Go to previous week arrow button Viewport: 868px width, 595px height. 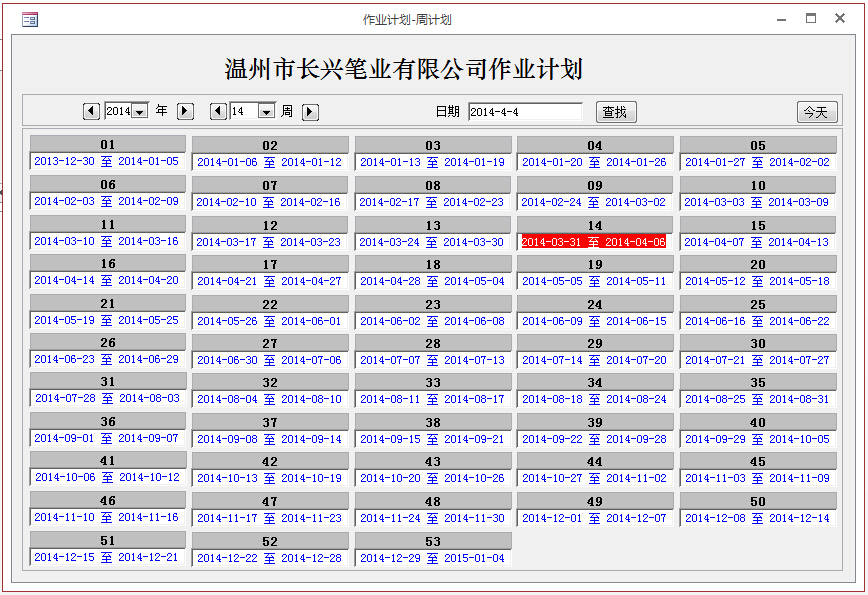tap(218, 111)
